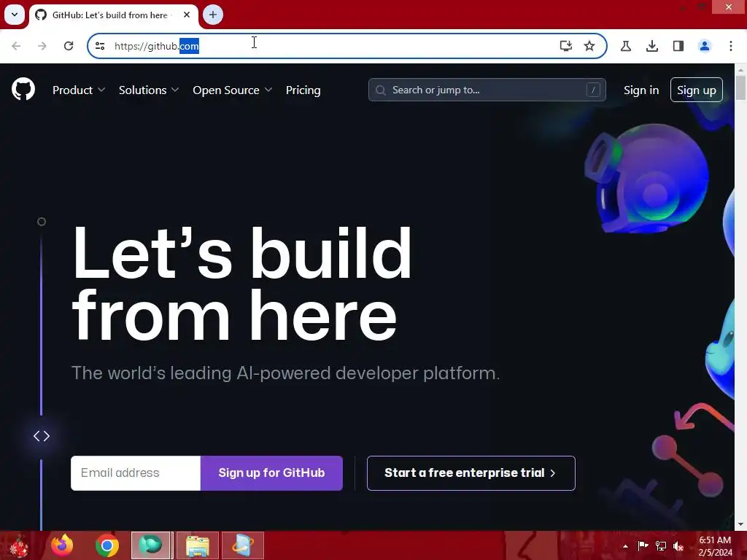Click the scrollbar down arrow
Viewport: 747px width, 560px height.
[x=740, y=524]
